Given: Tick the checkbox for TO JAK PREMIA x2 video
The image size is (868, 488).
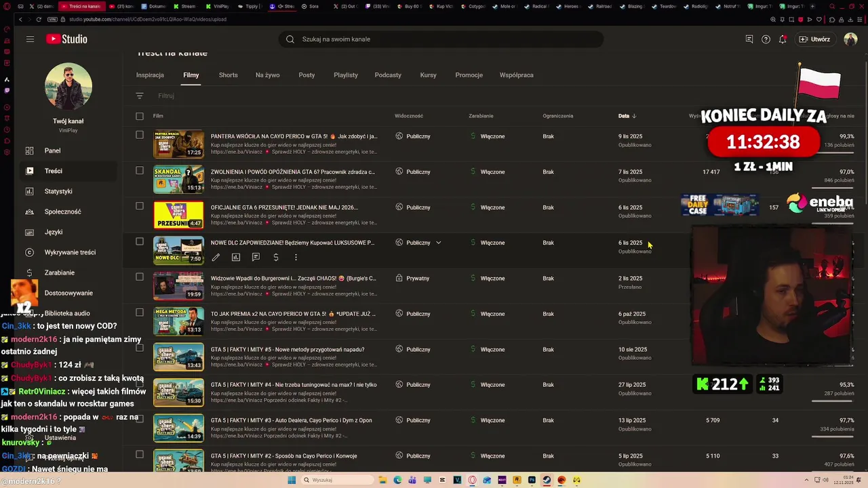Looking at the screenshot, I should point(140,312).
